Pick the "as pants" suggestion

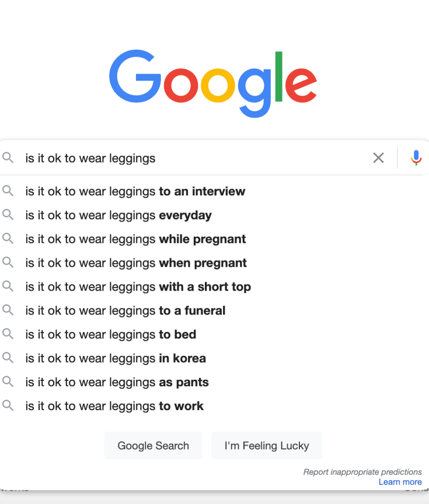click(x=117, y=383)
